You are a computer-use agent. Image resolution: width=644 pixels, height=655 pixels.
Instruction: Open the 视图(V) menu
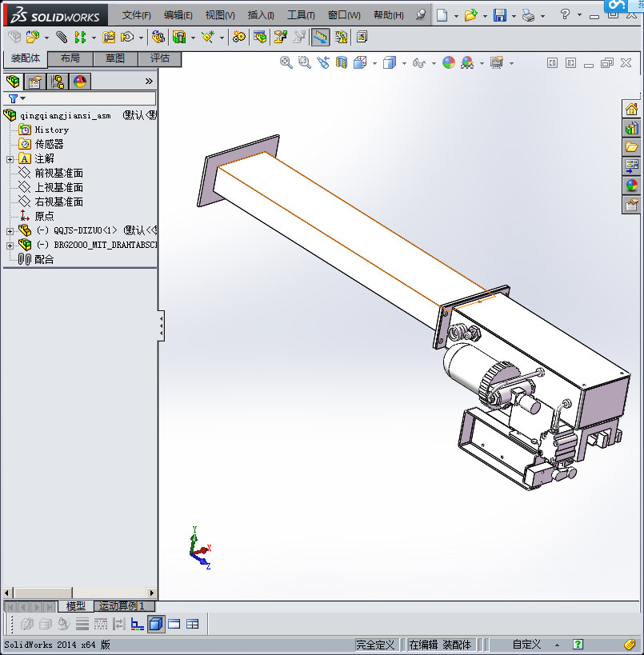click(x=220, y=15)
